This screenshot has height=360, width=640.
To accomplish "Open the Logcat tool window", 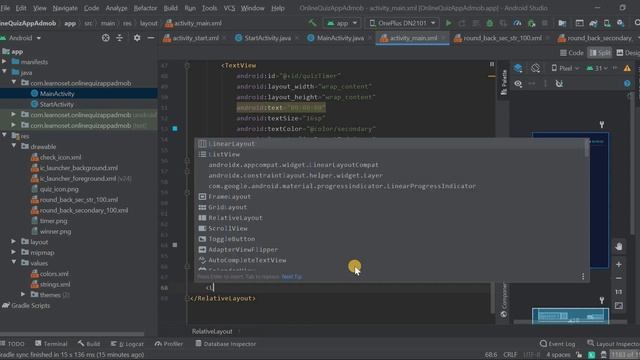I will pyautogui.click(x=127, y=344).
